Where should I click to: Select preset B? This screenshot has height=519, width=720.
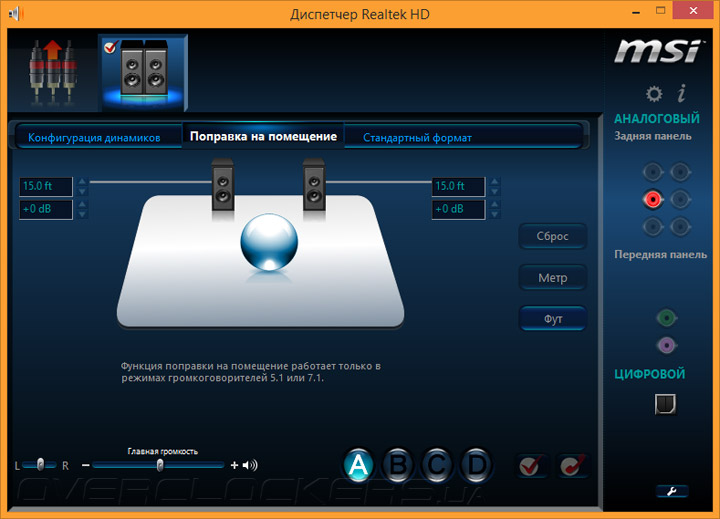click(x=398, y=465)
